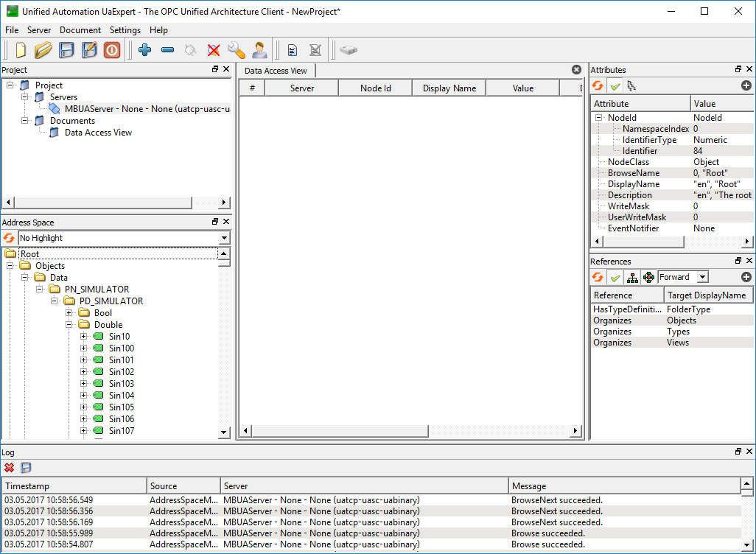
Task: Select the Sin104 variable node
Action: pos(120,395)
